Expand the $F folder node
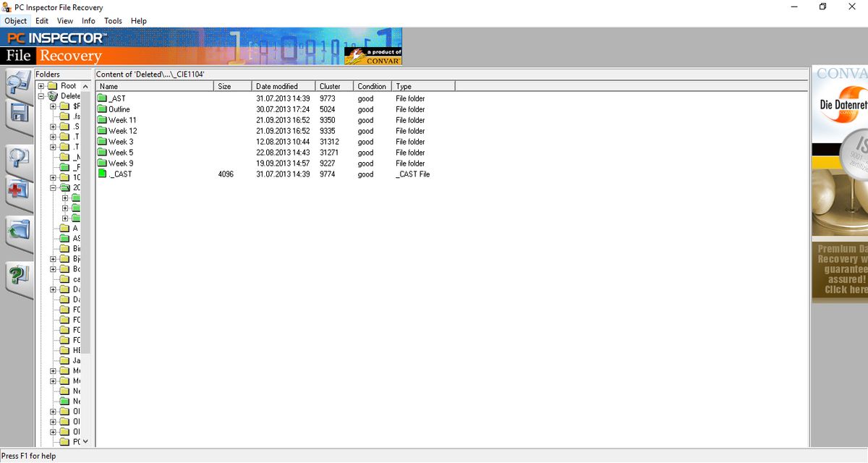Viewport: 868px width, 463px height. coord(52,106)
